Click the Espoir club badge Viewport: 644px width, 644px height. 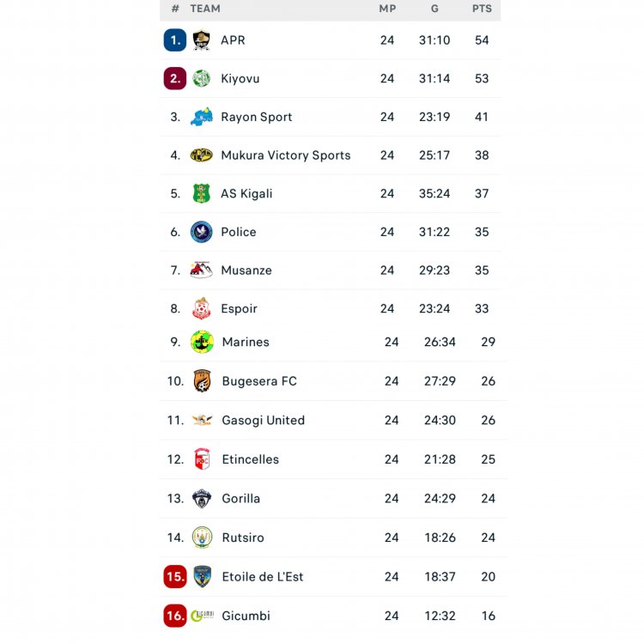(201, 309)
